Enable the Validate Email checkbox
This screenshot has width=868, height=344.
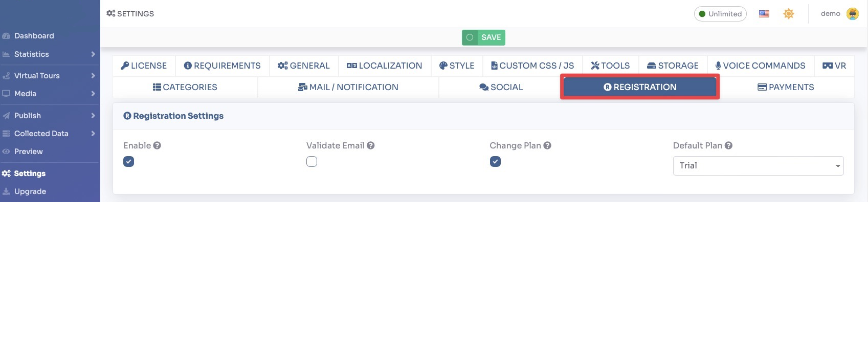pos(311,161)
